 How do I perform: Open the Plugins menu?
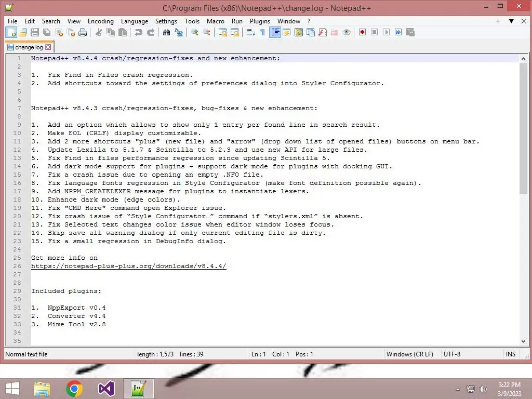pyautogui.click(x=260, y=21)
